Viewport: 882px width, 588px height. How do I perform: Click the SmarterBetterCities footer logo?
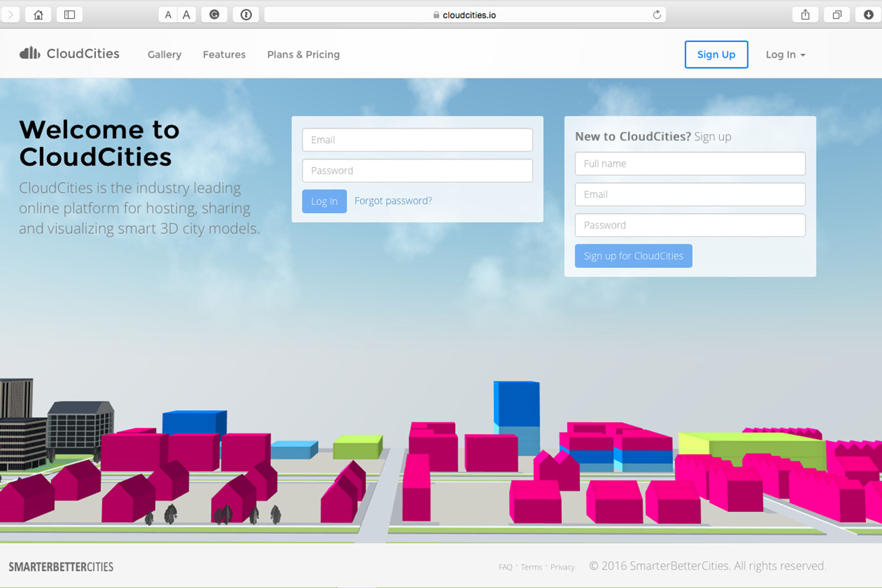tap(62, 567)
